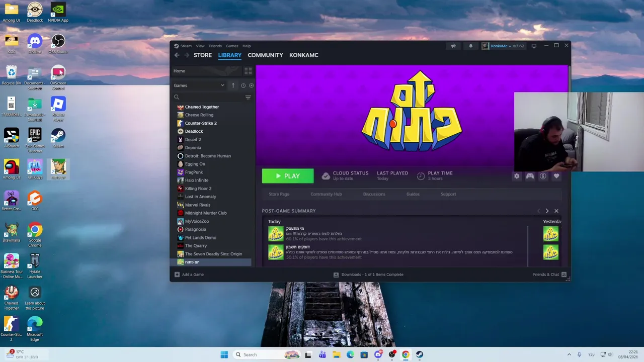Click the green PLAY button
The image size is (644, 362).
click(287, 176)
